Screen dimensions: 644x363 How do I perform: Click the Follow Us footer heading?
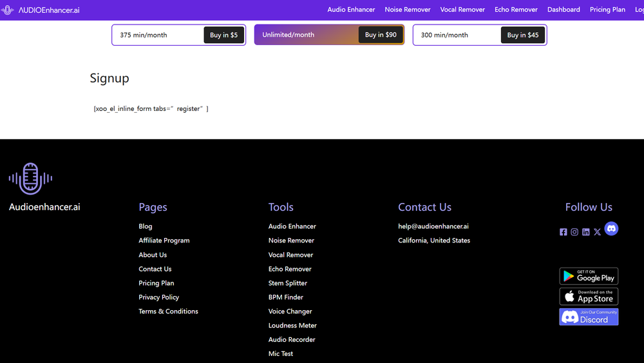[589, 207]
